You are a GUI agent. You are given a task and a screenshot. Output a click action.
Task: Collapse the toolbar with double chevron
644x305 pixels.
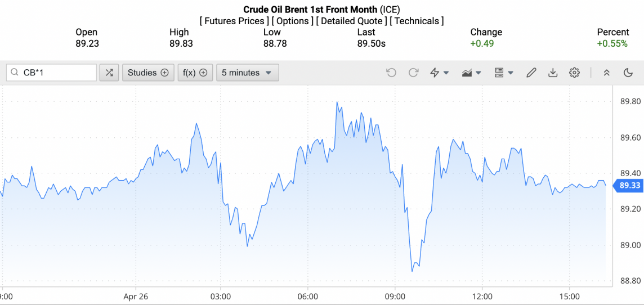coord(607,73)
